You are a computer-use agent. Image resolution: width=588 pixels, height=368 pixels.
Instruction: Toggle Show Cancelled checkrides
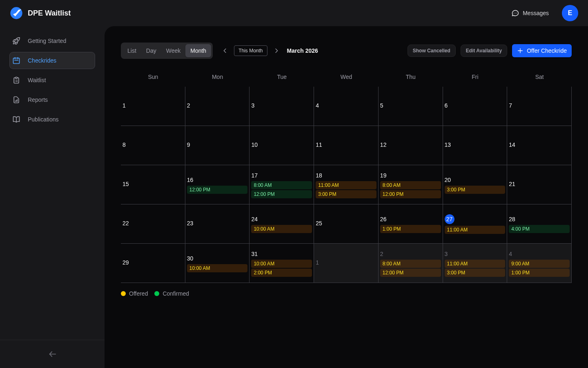(x=432, y=51)
